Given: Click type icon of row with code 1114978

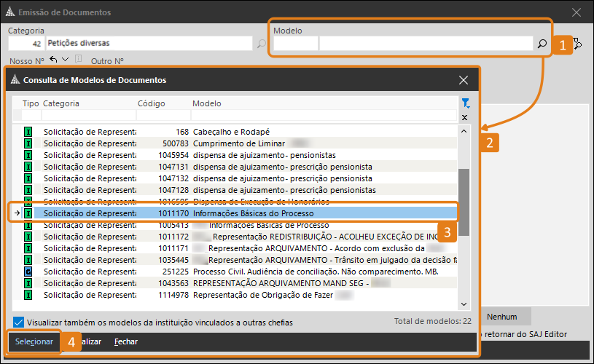Looking at the screenshot, I should point(28,295).
